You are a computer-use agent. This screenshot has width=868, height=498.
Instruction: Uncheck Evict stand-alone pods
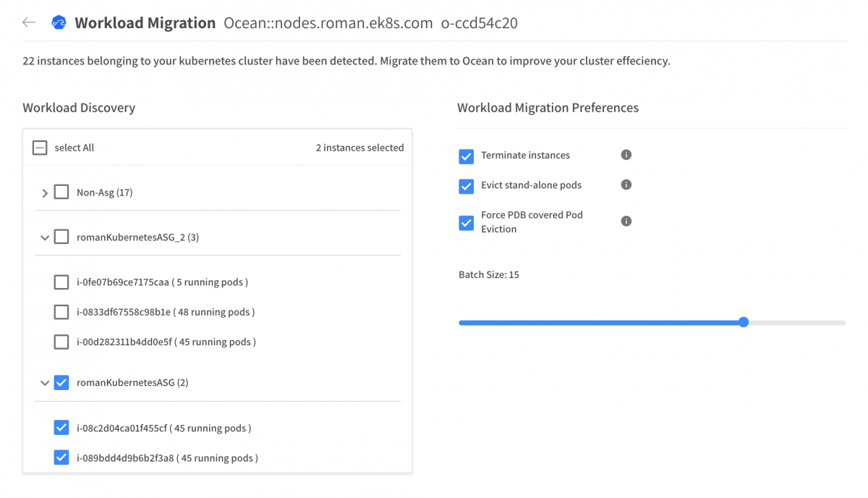[467, 186]
